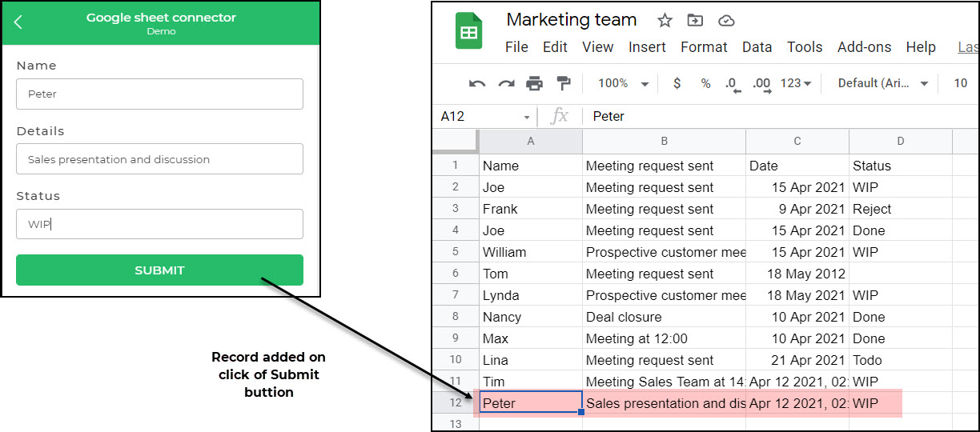Select the 21 Apr 2021 date cell
This screenshot has height=432, width=980.
tap(797, 360)
